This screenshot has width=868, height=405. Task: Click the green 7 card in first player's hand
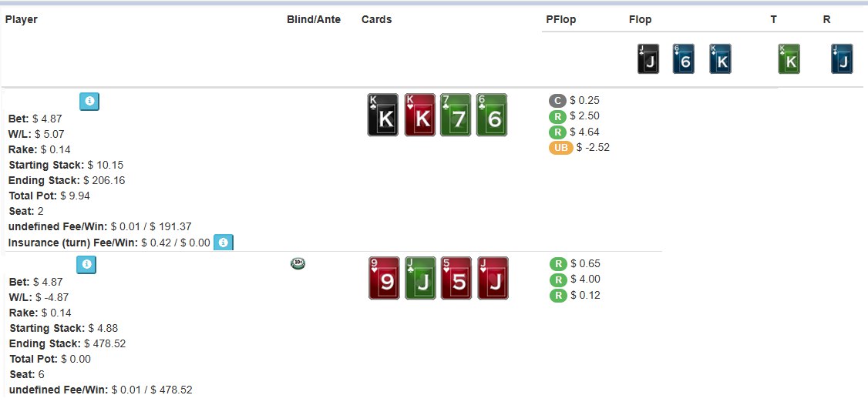point(456,115)
